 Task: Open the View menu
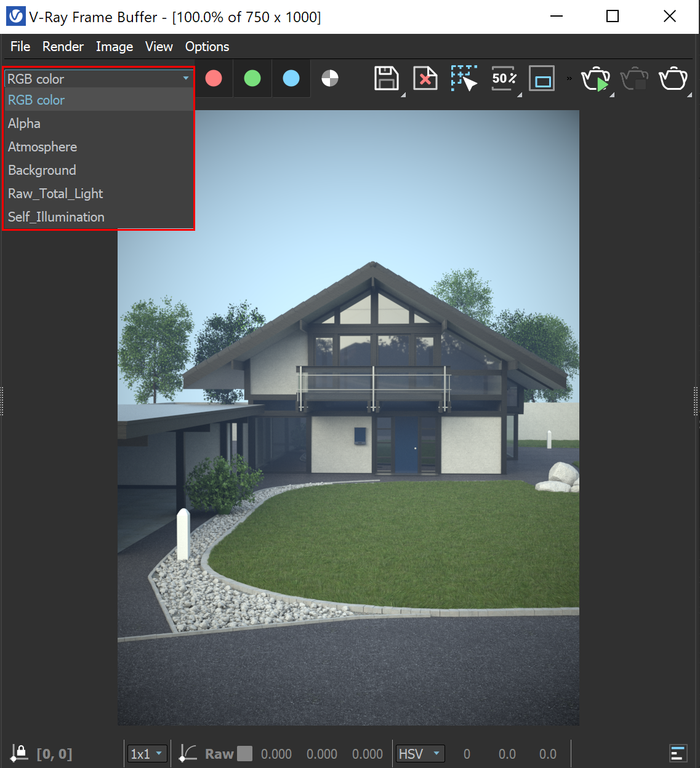pyautogui.click(x=159, y=47)
